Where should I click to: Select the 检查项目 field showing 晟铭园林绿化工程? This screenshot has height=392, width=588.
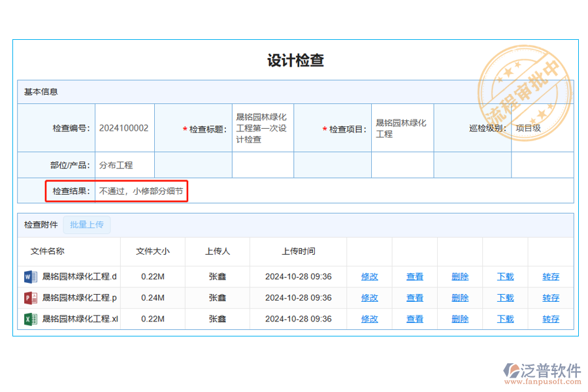(402, 128)
